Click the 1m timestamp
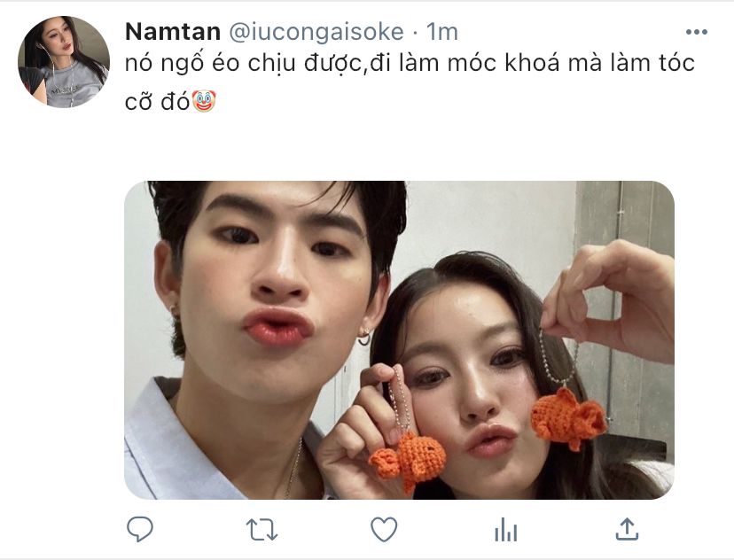This screenshot has height=560, width=734. pos(441,32)
